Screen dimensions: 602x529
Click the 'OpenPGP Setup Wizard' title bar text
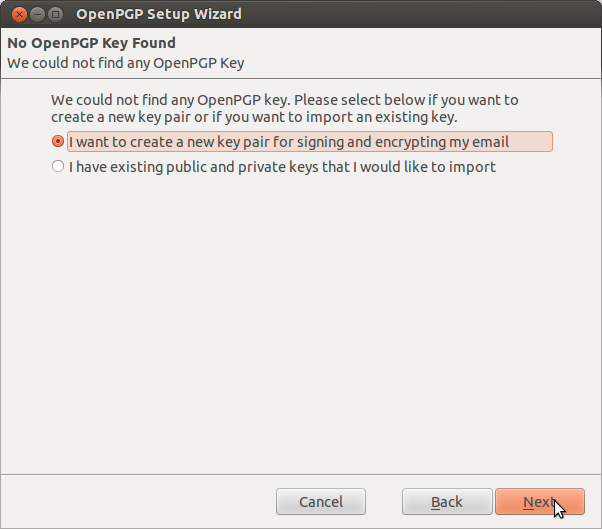coord(159,14)
